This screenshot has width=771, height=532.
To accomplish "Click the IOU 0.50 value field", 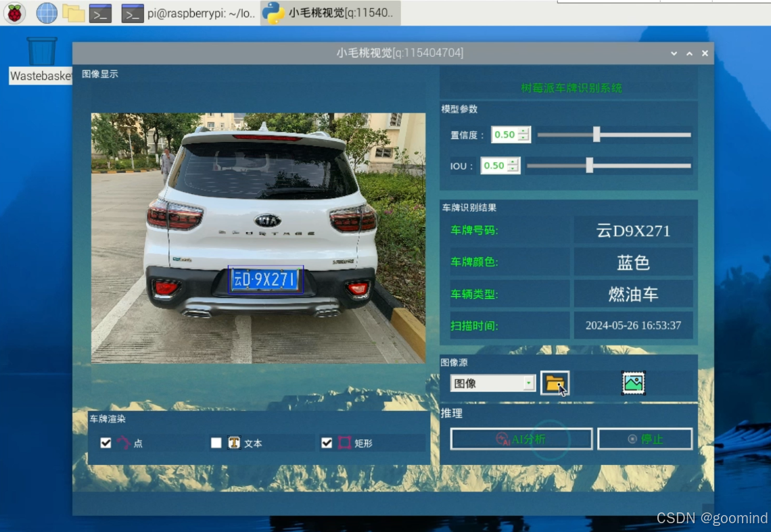I will tap(494, 166).
